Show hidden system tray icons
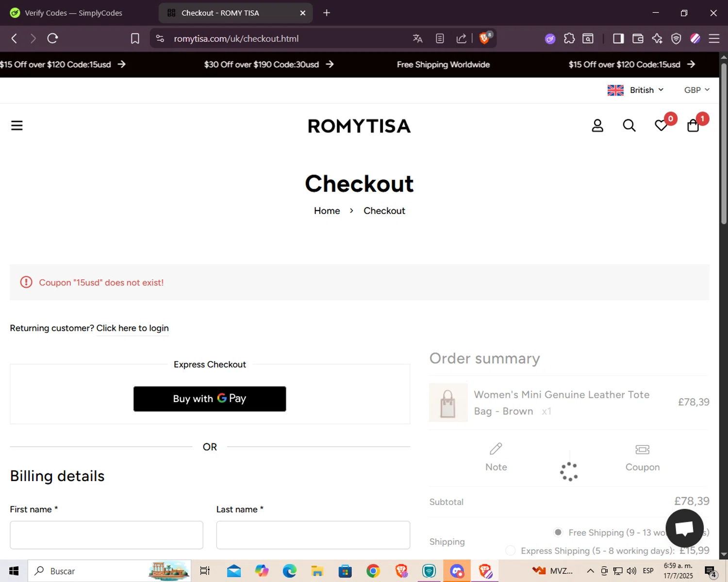This screenshot has width=728, height=582. [590, 571]
